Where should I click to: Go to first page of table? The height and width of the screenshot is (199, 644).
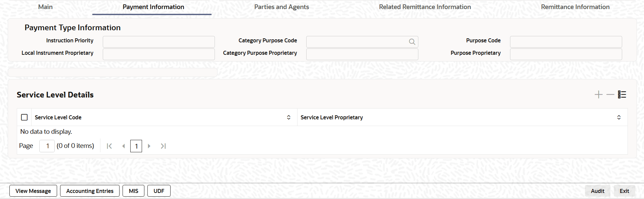(x=109, y=146)
